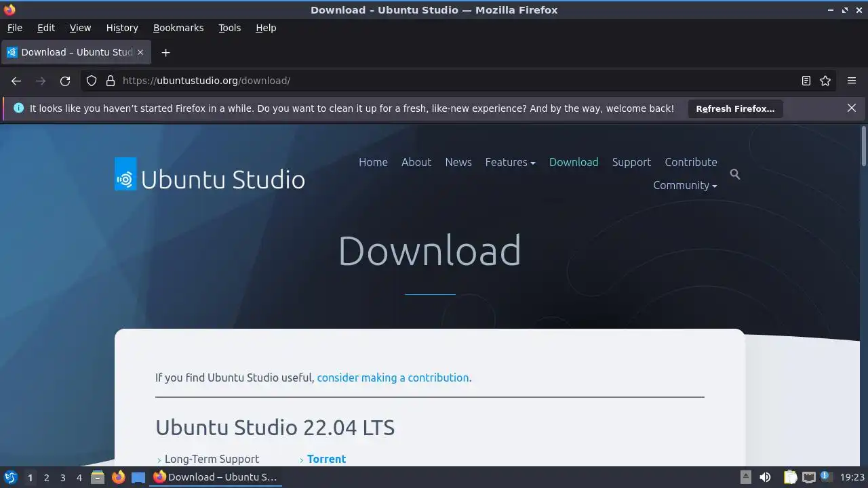The height and width of the screenshot is (488, 868).
Task: Click the page vertical scrollbar thumb
Action: (863, 146)
